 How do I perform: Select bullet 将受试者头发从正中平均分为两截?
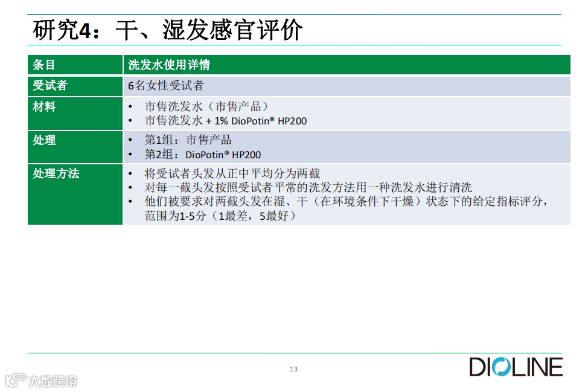pos(232,173)
